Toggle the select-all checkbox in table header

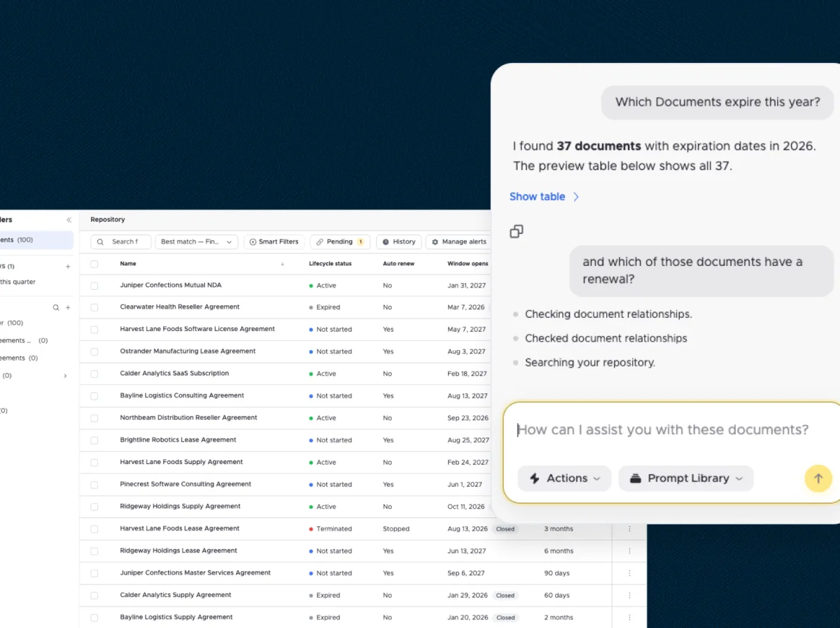(94, 264)
